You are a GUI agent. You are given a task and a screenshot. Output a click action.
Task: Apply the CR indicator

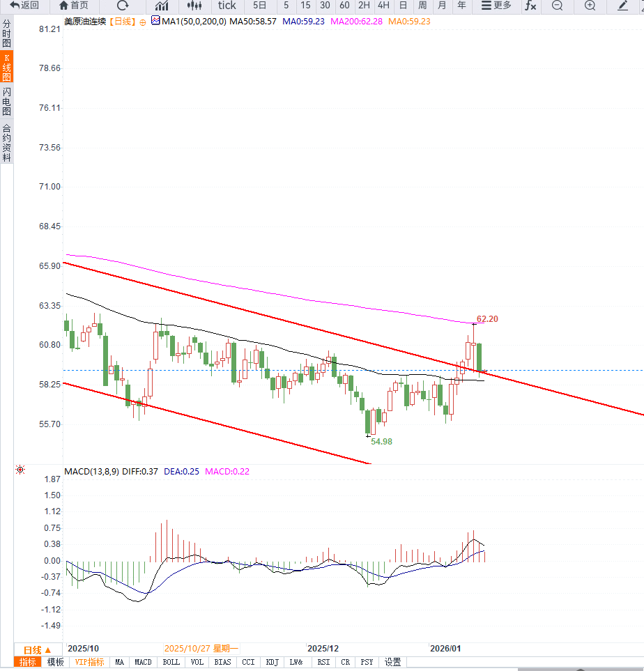tap(346, 662)
